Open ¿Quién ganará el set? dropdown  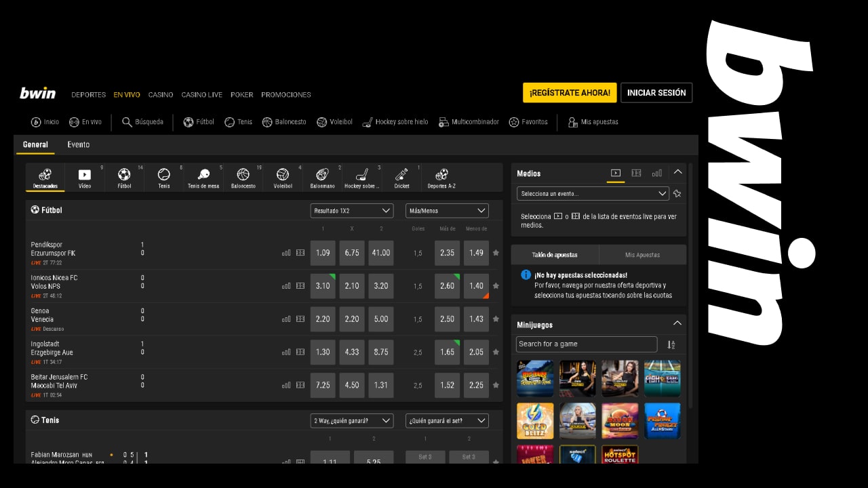pyautogui.click(x=447, y=421)
